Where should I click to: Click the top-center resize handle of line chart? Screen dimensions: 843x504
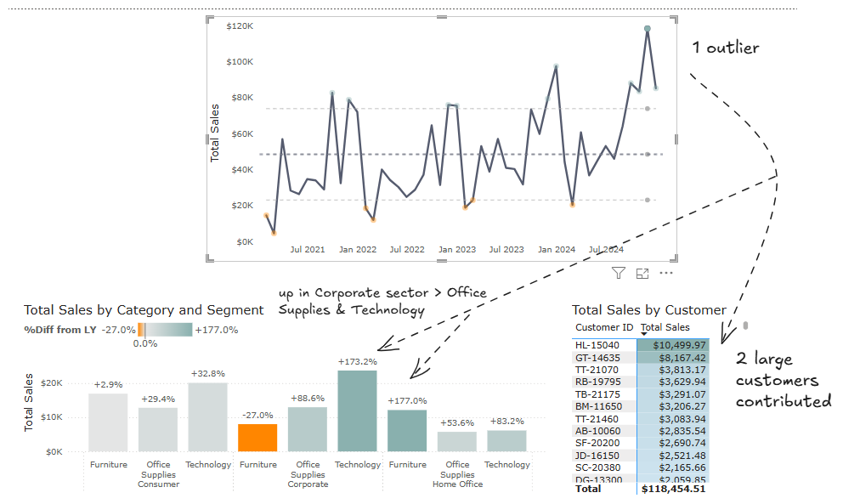click(441, 17)
